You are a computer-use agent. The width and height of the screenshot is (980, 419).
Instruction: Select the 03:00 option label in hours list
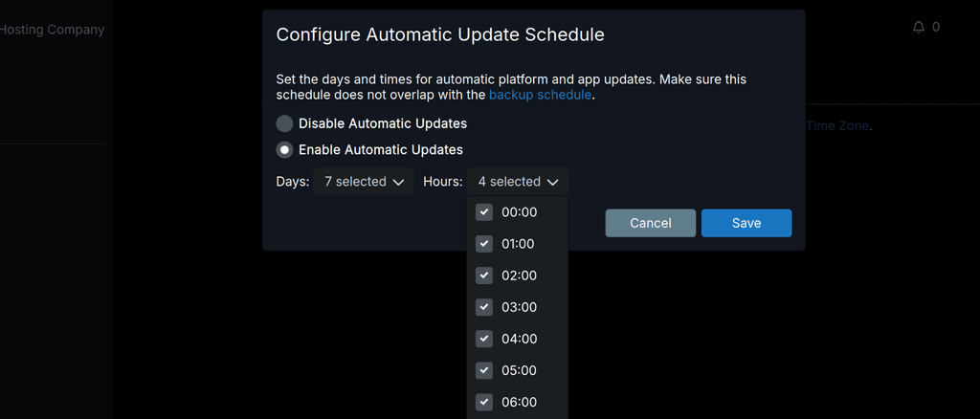tap(520, 307)
